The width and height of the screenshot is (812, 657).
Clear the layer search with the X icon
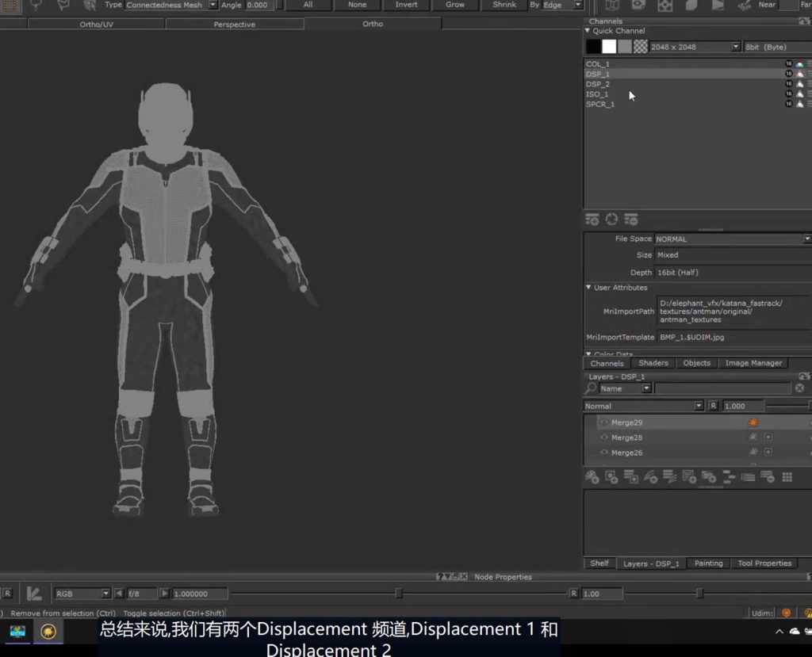pyautogui.click(x=799, y=388)
